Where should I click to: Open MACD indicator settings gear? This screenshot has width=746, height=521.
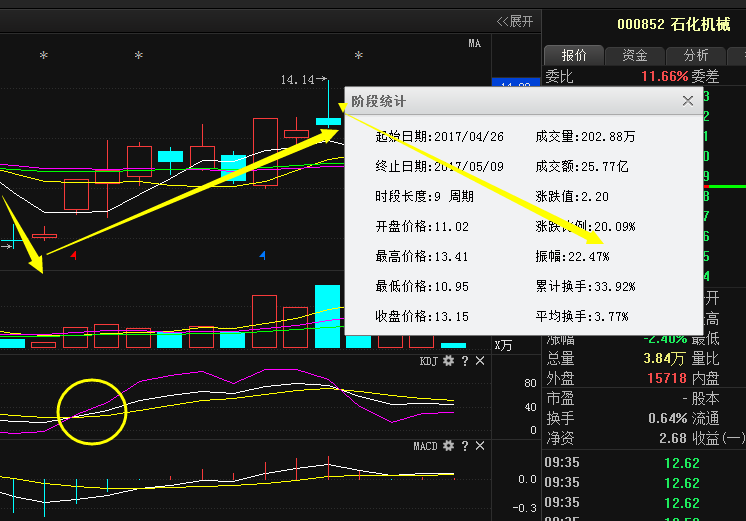[x=448, y=446]
